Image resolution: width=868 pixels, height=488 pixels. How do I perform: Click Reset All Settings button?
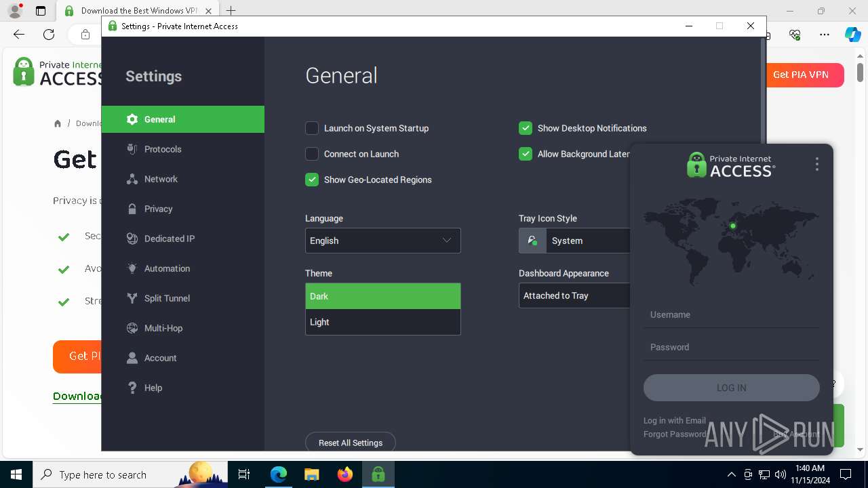tap(351, 442)
